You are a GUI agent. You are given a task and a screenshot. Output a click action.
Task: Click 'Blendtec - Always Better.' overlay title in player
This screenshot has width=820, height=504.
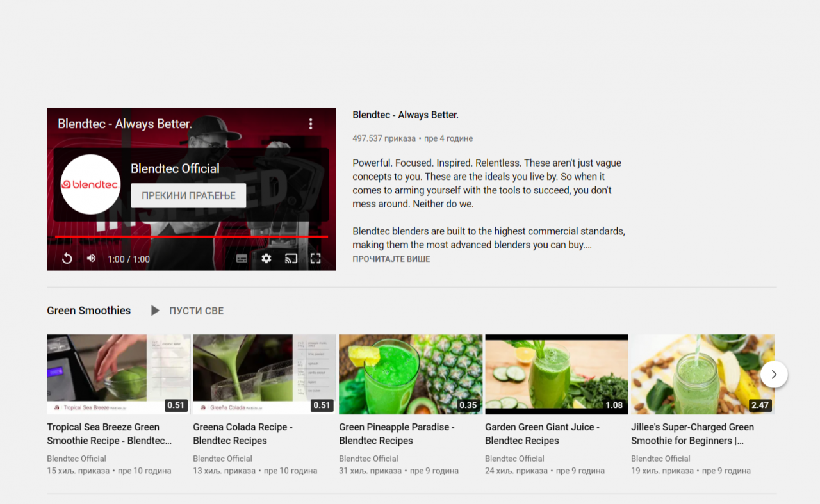(x=125, y=124)
